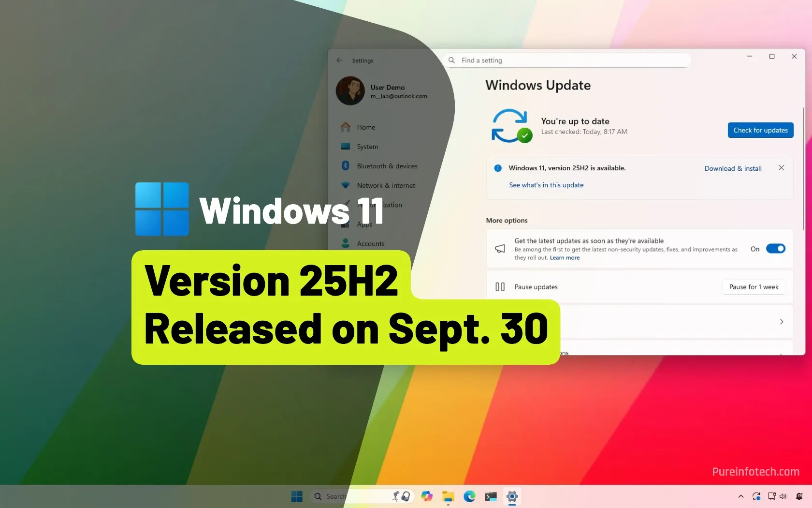Expand hidden icons in the system tray

point(740,496)
